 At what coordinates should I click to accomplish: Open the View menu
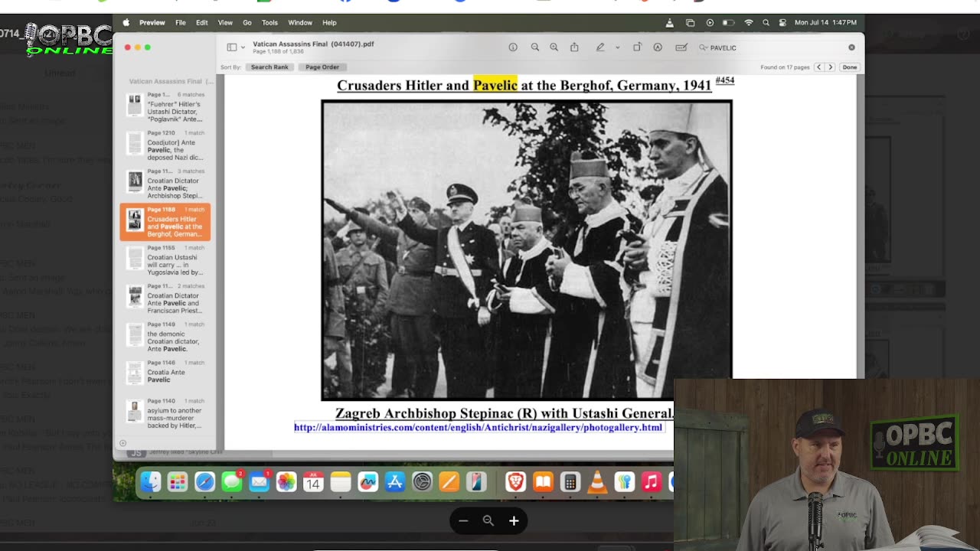coord(225,23)
